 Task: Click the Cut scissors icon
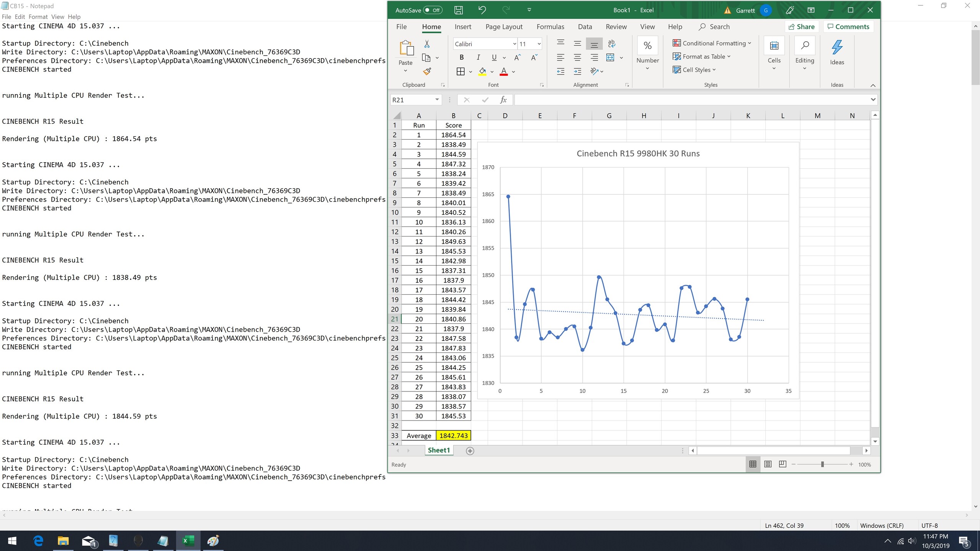point(427,44)
